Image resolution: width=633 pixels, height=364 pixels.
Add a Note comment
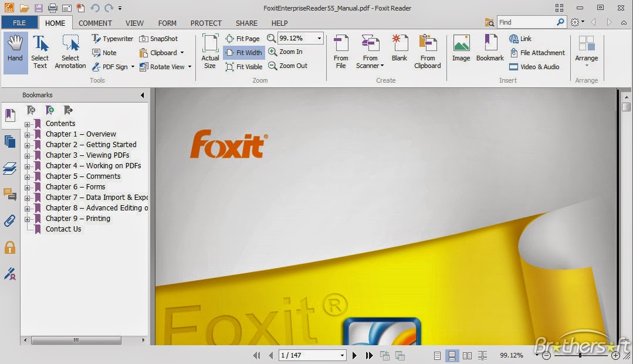click(104, 53)
